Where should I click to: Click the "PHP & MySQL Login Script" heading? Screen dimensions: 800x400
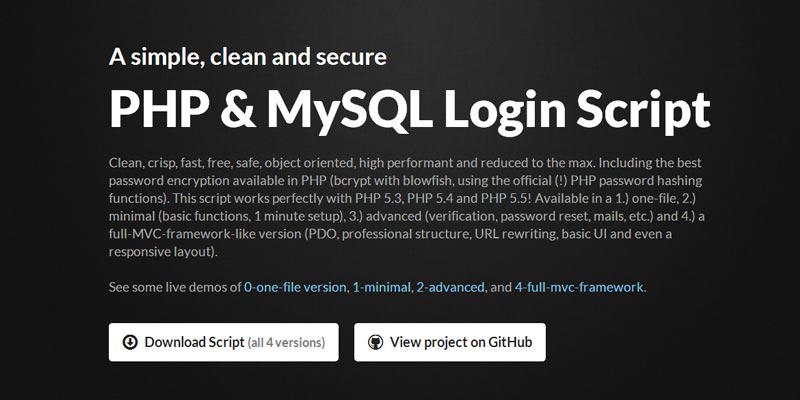point(409,109)
